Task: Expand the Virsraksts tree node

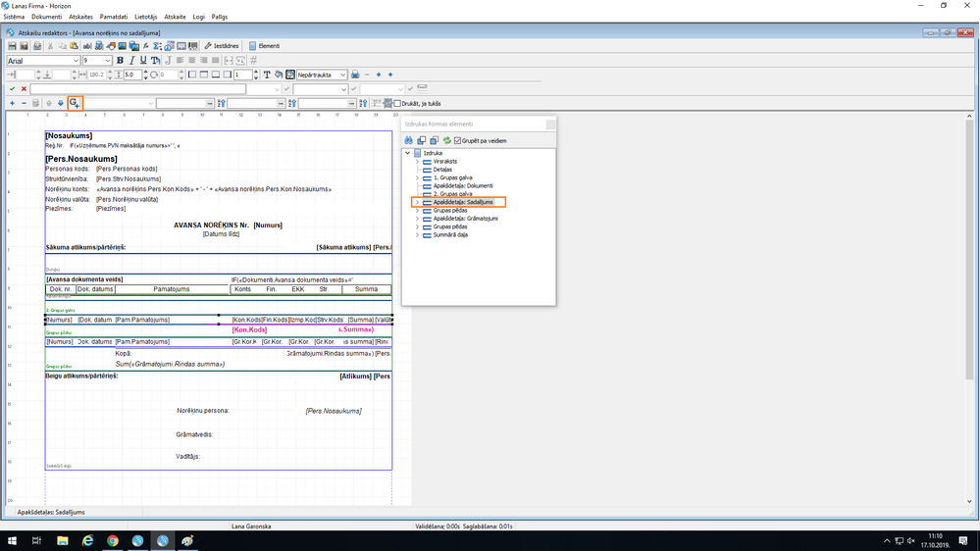Action: [418, 161]
